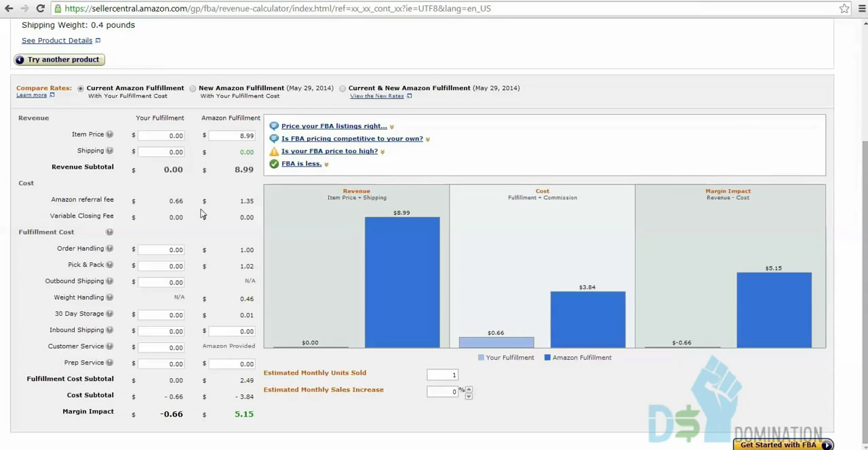The width and height of the screenshot is (868, 450).
Task: Show help for Pick & Pack
Action: coord(110,265)
